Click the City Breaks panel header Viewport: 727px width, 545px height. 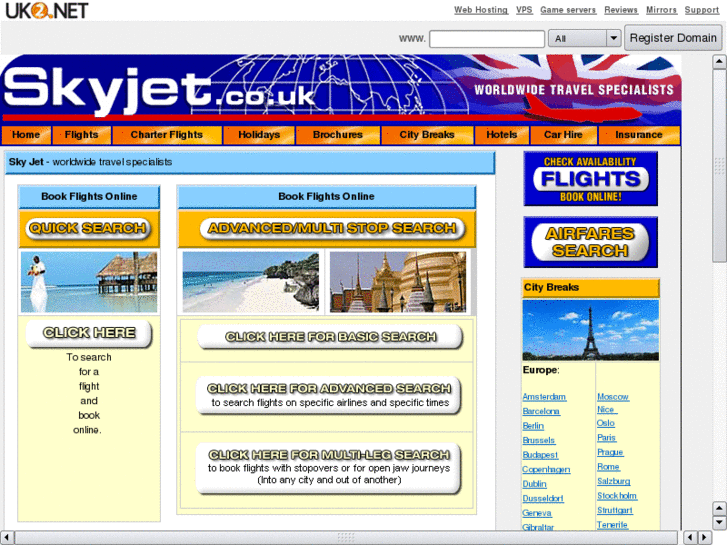[x=590, y=288]
